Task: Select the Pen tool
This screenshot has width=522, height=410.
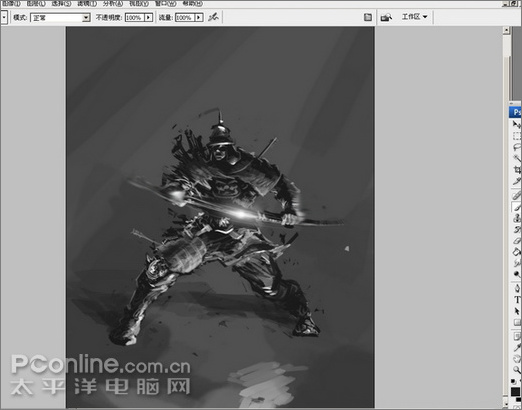Action: (517, 289)
